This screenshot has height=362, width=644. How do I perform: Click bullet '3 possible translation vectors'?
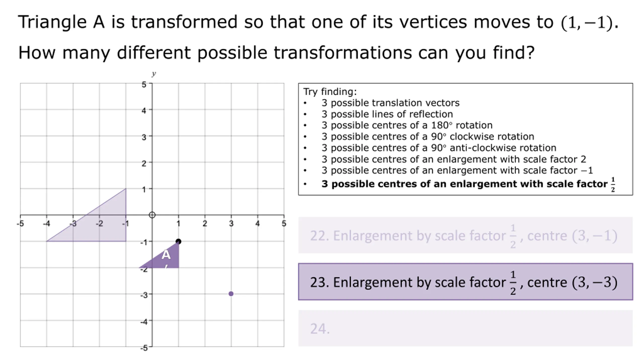(390, 103)
